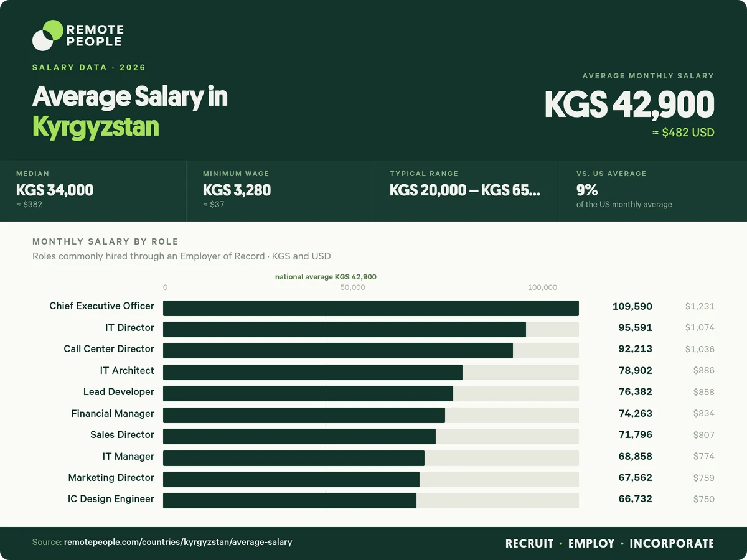Click the 'MONTHLY SALARY BY ROLE' heading

click(x=105, y=241)
